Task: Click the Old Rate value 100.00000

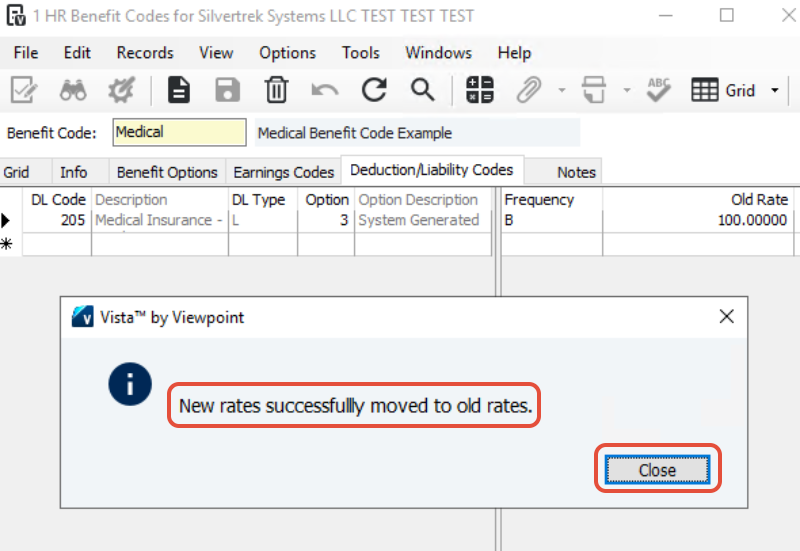Action: click(x=697, y=220)
